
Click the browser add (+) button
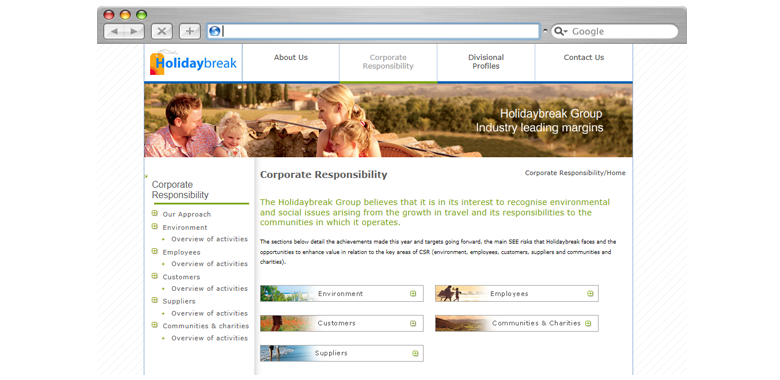[x=190, y=31]
